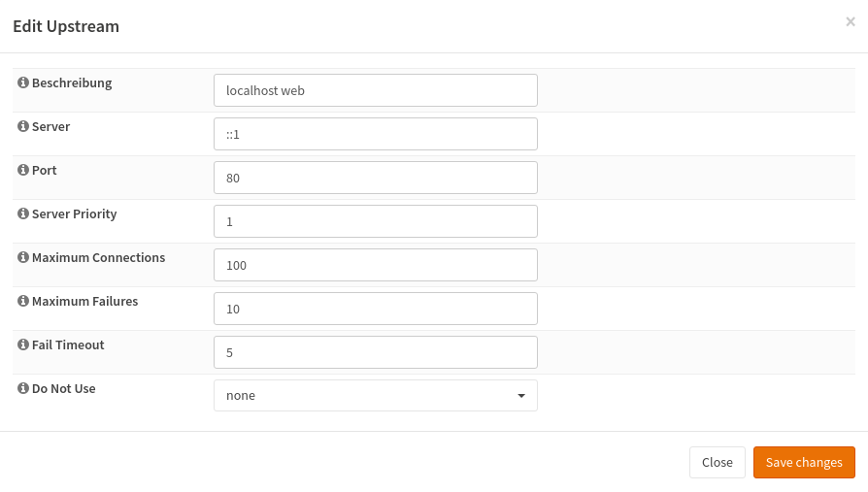This screenshot has width=868, height=492.
Task: Click the Maximum Failures input
Action: click(375, 309)
